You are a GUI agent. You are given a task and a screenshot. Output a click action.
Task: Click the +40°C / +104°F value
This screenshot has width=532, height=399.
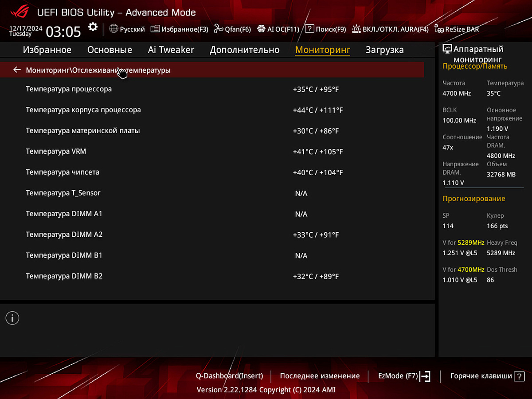click(318, 173)
